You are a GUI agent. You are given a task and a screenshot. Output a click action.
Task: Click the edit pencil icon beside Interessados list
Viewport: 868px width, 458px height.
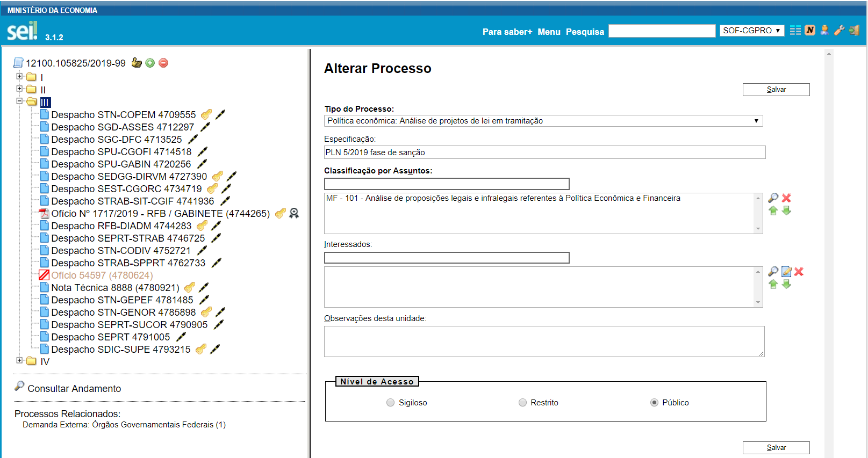[786, 271]
